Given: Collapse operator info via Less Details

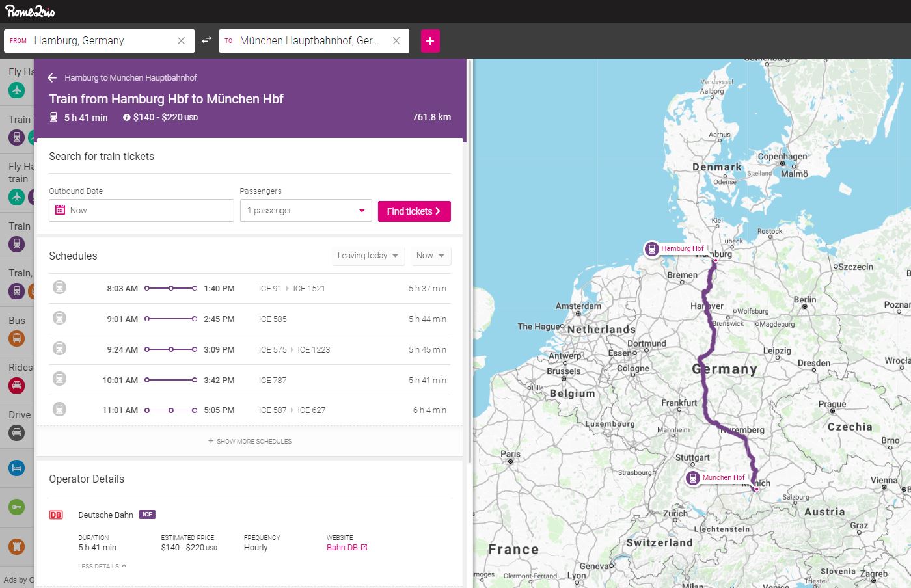Looking at the screenshot, I should (102, 567).
